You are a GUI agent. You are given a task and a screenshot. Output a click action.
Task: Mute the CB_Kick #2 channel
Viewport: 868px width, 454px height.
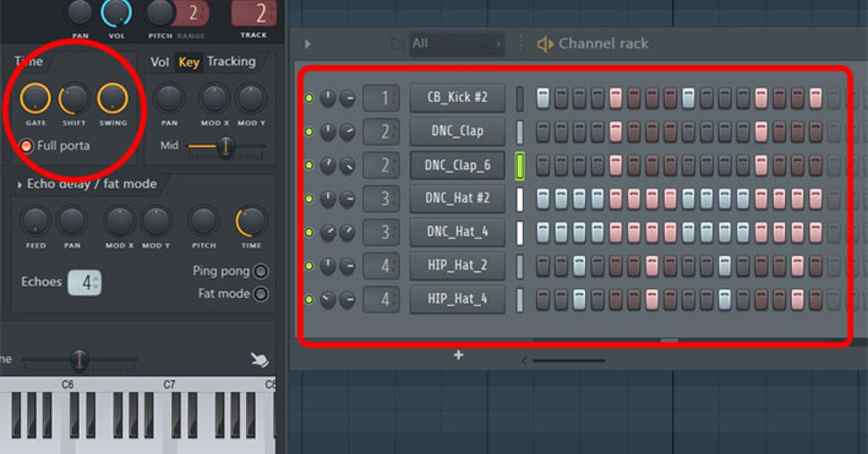310,98
